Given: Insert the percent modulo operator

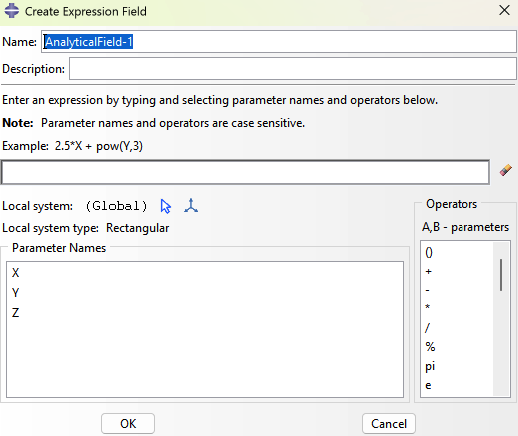Looking at the screenshot, I should pos(430,347).
